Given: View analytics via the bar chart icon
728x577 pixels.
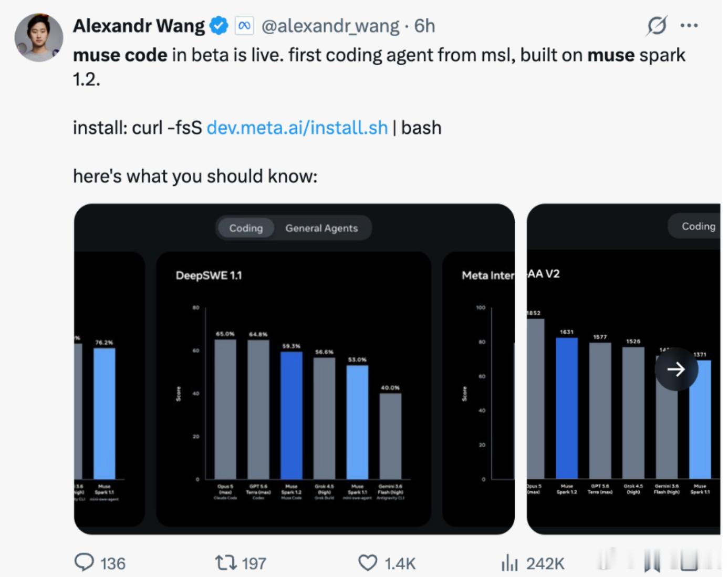Looking at the screenshot, I should pos(509,563).
